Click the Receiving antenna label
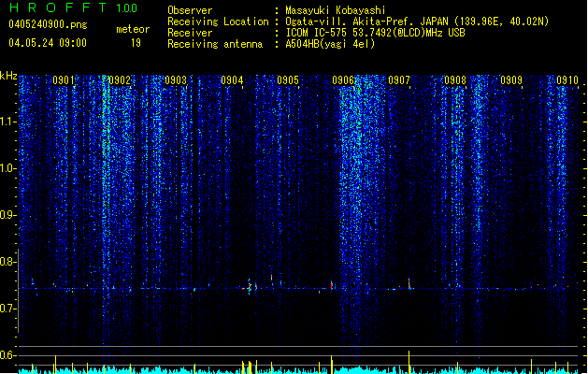588x374 pixels. coord(215,44)
